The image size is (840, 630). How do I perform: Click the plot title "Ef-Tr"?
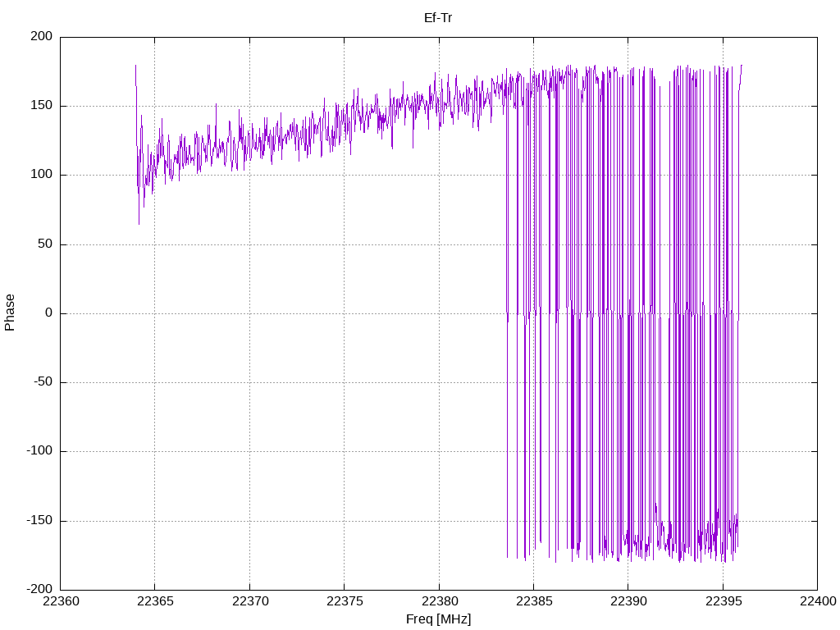(x=438, y=18)
